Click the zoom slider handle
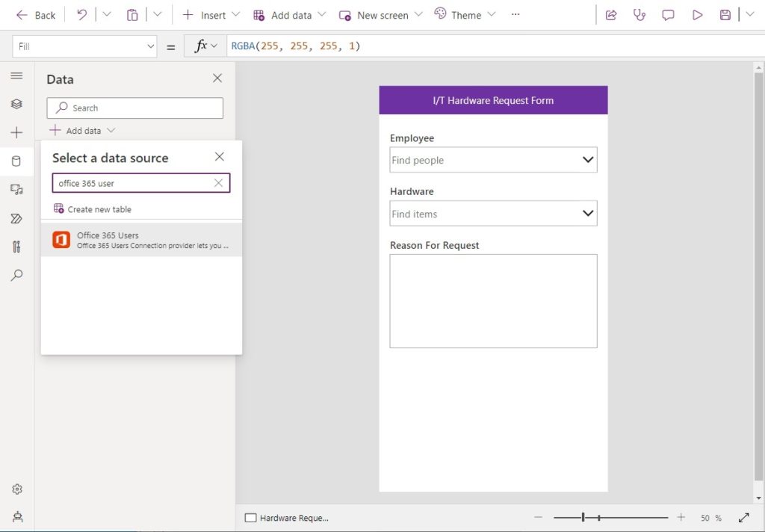 (x=583, y=517)
